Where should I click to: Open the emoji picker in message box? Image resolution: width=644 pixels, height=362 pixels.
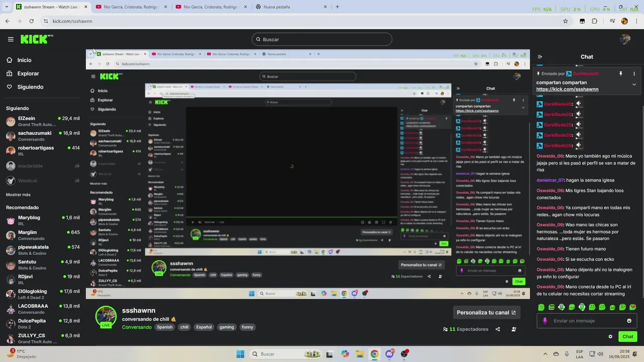point(629,321)
